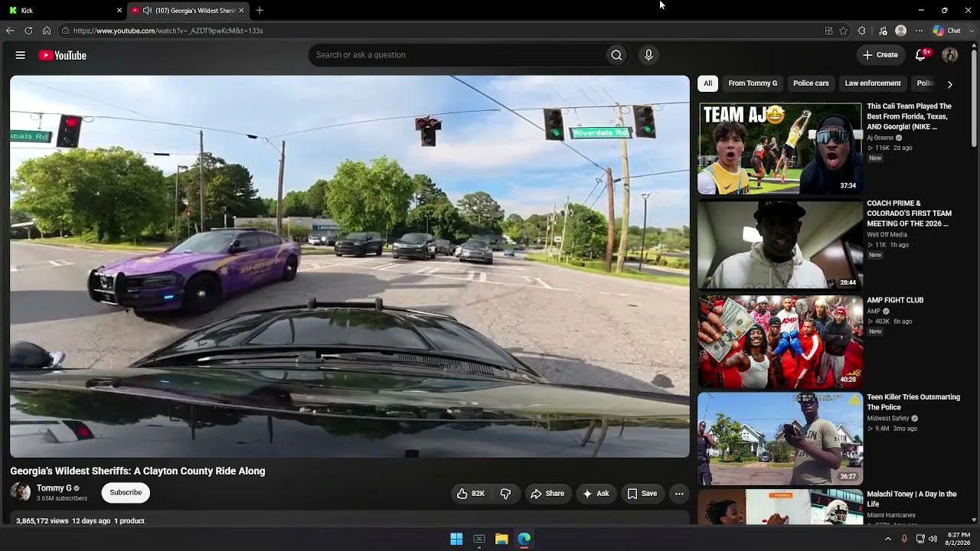Viewport: 980px width, 551px height.
Task: Add this page to browser favorites
Action: click(x=843, y=31)
